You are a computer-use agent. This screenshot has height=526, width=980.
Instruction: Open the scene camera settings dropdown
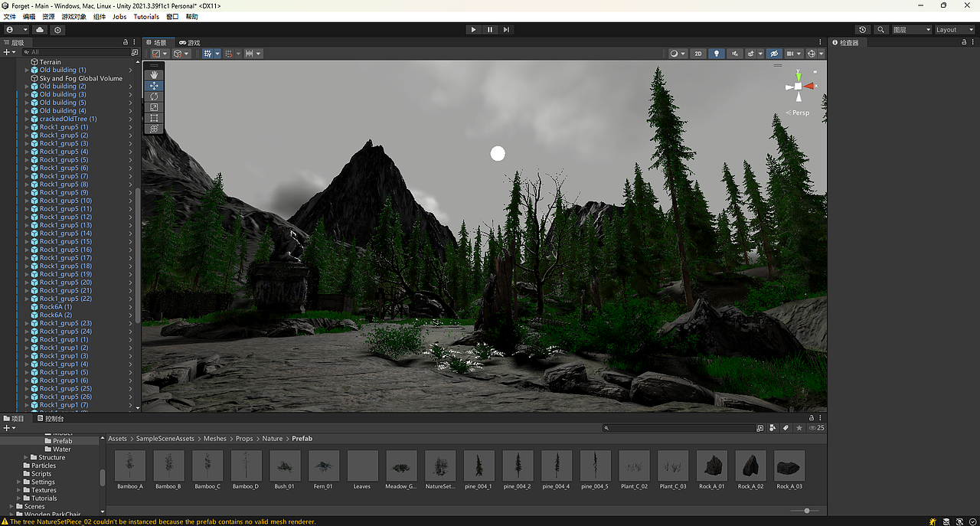point(793,54)
